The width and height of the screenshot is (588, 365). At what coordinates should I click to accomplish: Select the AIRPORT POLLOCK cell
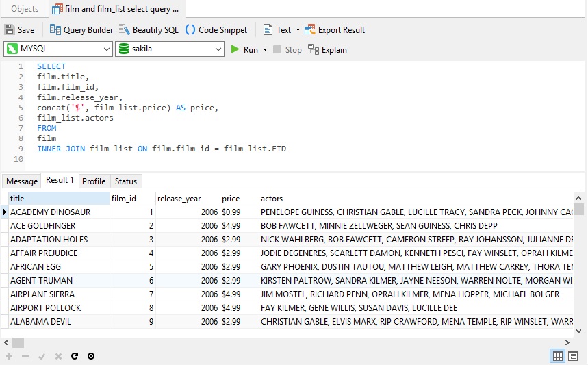pyautogui.click(x=59, y=308)
